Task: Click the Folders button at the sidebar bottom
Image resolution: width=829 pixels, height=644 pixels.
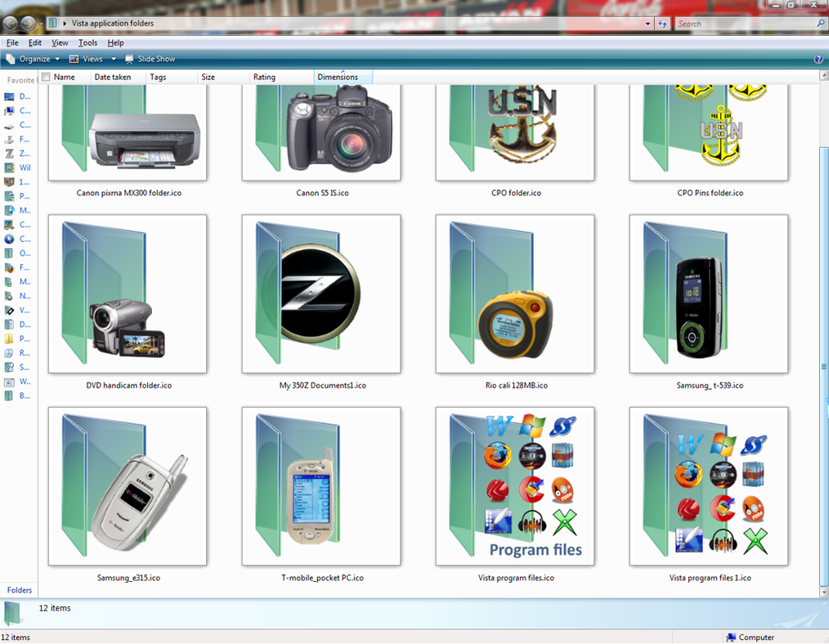Action: (18, 590)
